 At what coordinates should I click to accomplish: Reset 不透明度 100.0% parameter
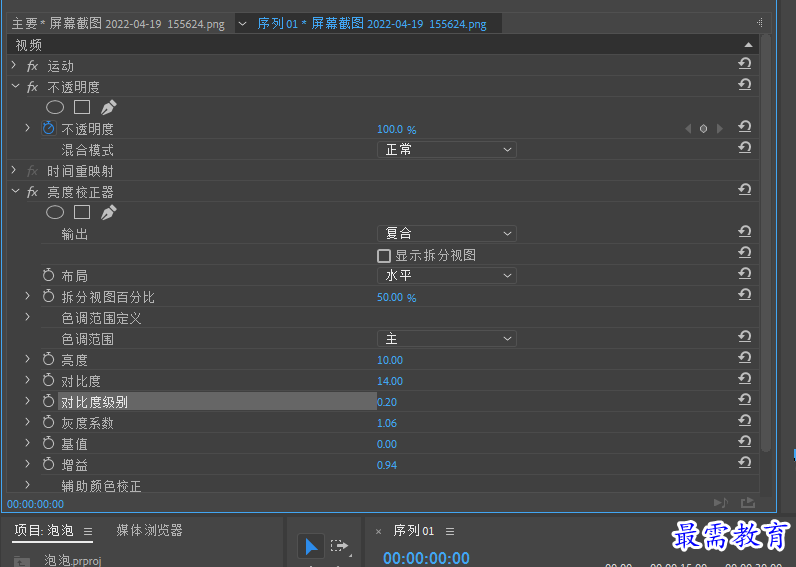745,126
